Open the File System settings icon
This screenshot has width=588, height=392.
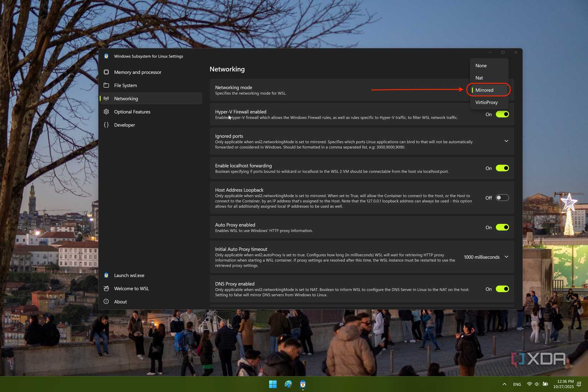point(106,85)
